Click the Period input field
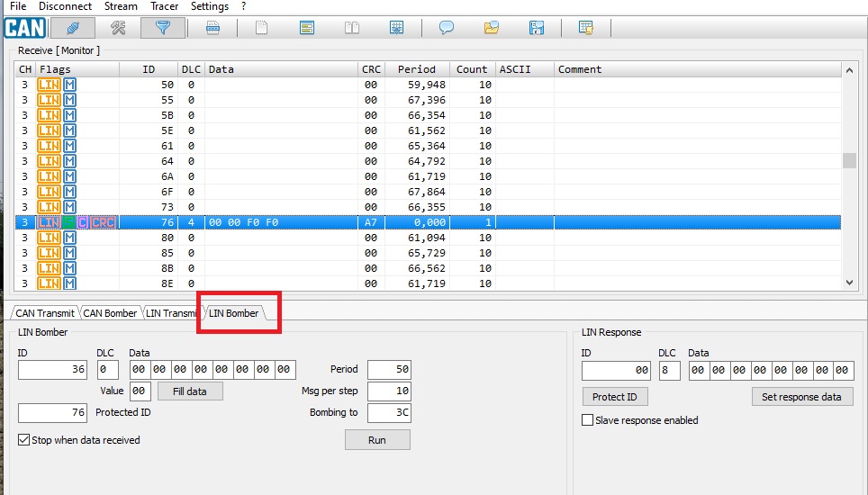Image resolution: width=868 pixels, height=495 pixels. click(389, 369)
